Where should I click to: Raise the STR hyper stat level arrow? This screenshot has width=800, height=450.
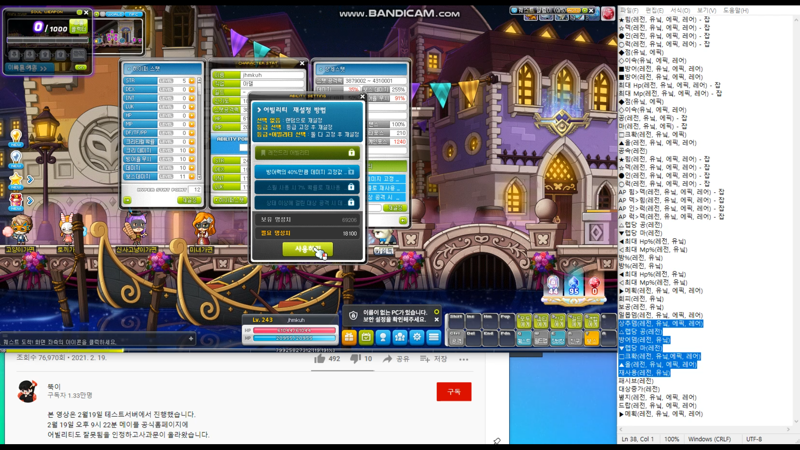pos(192,81)
